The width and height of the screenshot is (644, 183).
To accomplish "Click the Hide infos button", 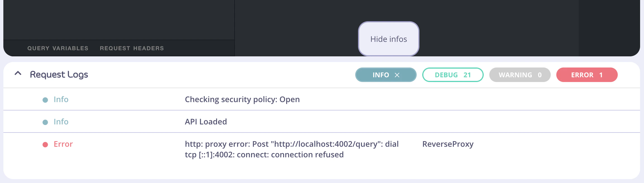I will pyautogui.click(x=388, y=39).
